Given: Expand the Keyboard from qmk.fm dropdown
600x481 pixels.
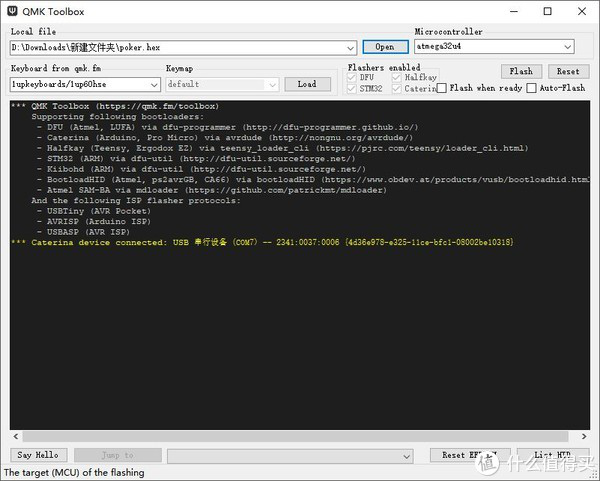Looking at the screenshot, I should pos(154,85).
